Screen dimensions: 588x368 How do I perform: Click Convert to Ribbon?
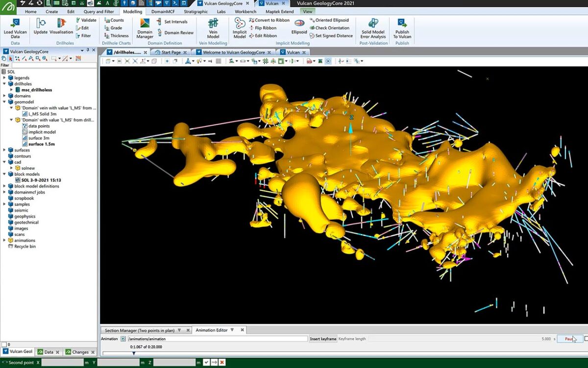pos(269,20)
